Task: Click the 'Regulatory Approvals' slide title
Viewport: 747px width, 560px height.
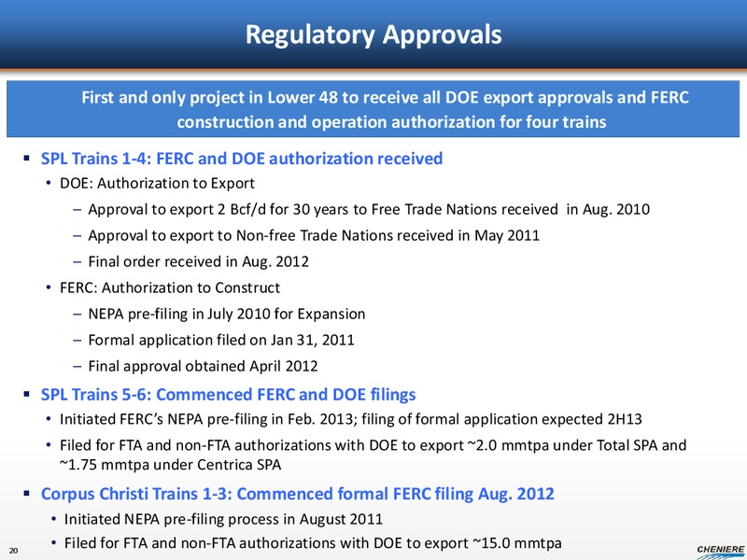Action: [x=373, y=35]
